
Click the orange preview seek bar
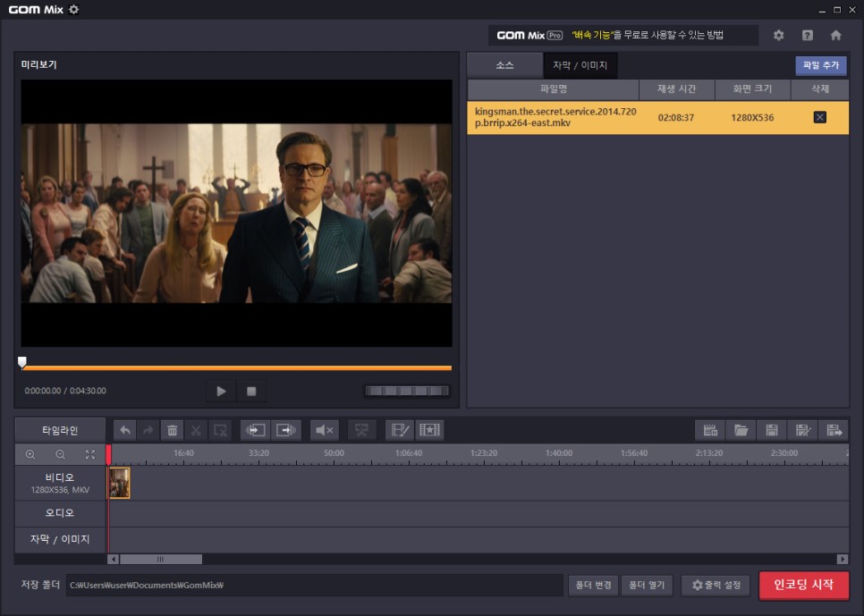coord(237,367)
